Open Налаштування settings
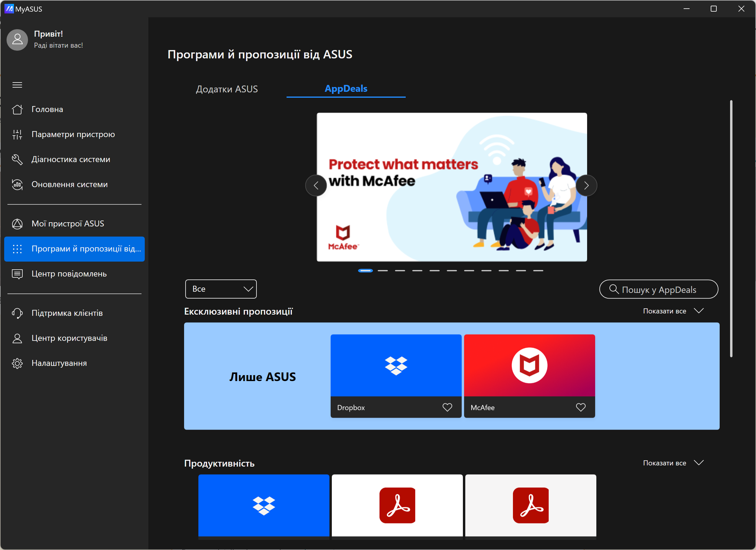This screenshot has width=756, height=550. (x=74, y=363)
